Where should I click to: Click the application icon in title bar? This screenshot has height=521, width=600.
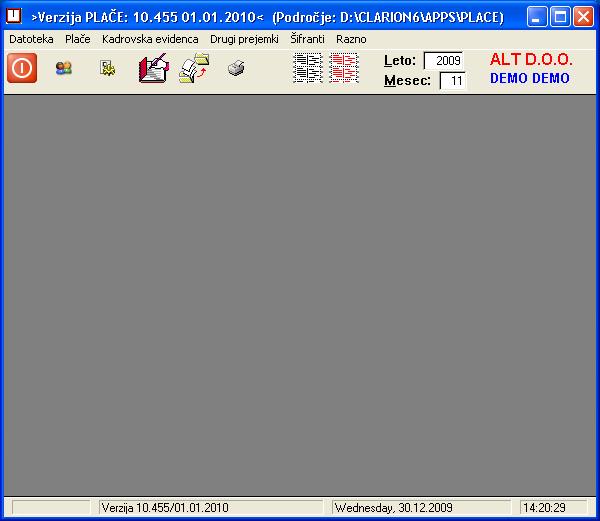click(x=14, y=16)
